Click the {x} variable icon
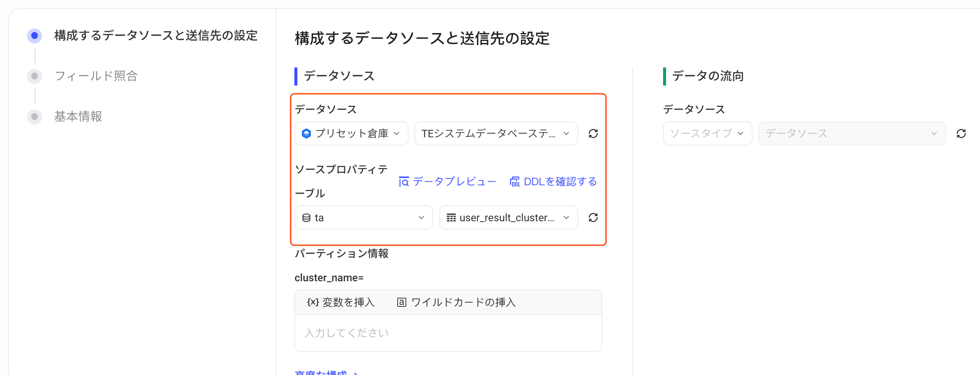The width and height of the screenshot is (980, 375). (313, 302)
